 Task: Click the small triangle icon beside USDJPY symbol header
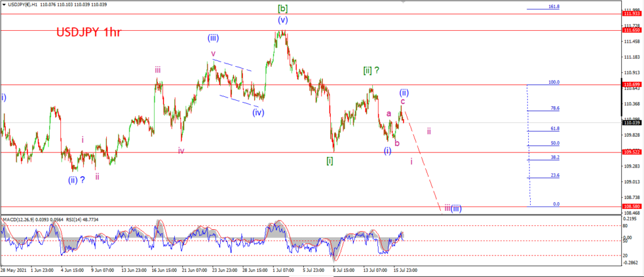pos(4,4)
